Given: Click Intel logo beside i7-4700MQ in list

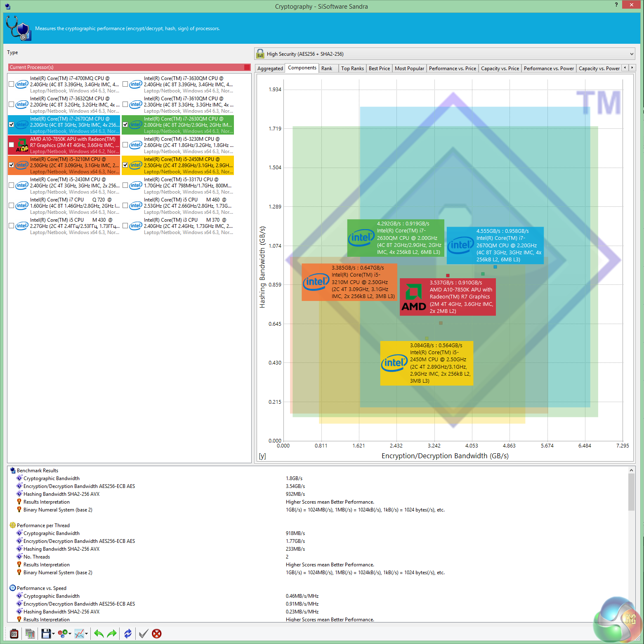Looking at the screenshot, I should pos(22,84).
